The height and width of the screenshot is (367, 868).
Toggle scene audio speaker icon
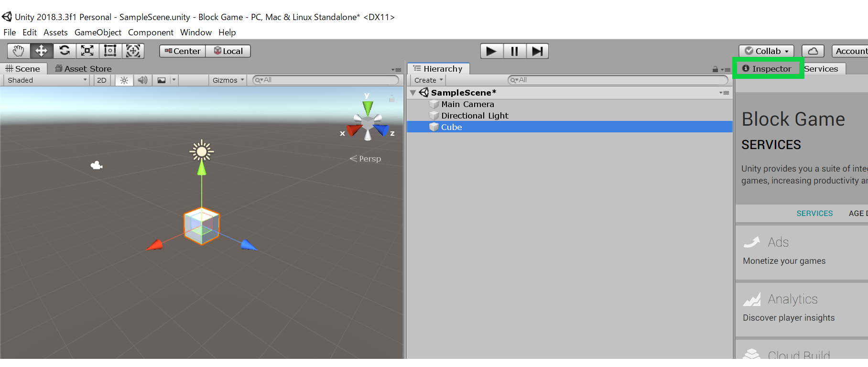pyautogui.click(x=142, y=80)
